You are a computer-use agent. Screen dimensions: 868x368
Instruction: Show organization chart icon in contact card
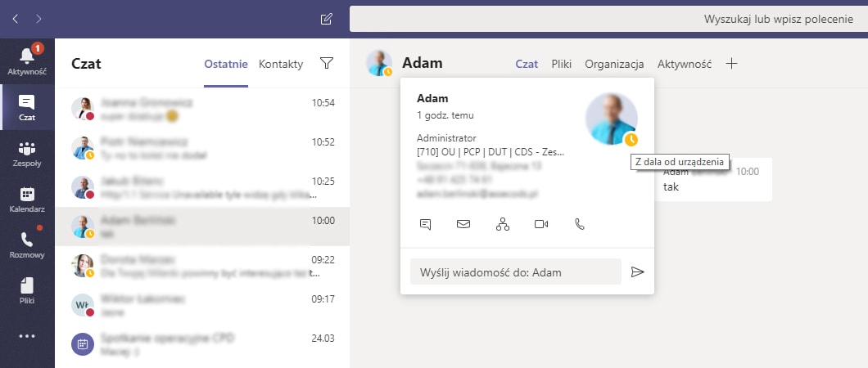pyautogui.click(x=503, y=224)
